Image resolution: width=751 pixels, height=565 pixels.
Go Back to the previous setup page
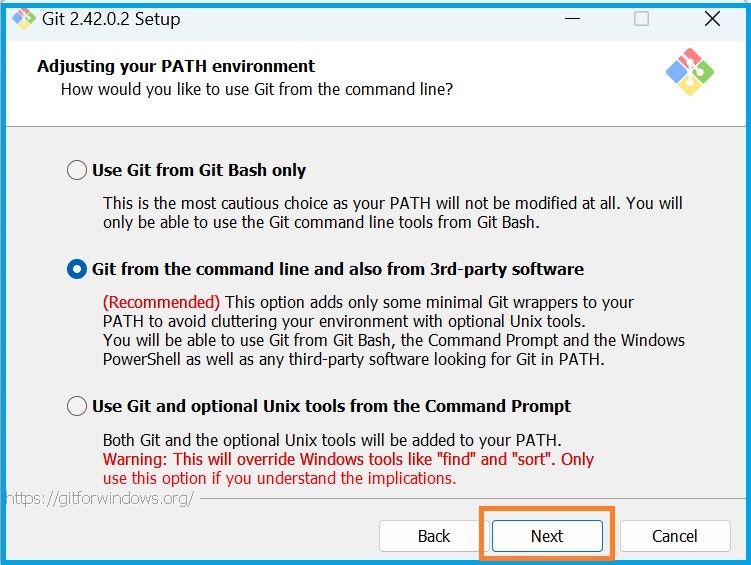434,536
